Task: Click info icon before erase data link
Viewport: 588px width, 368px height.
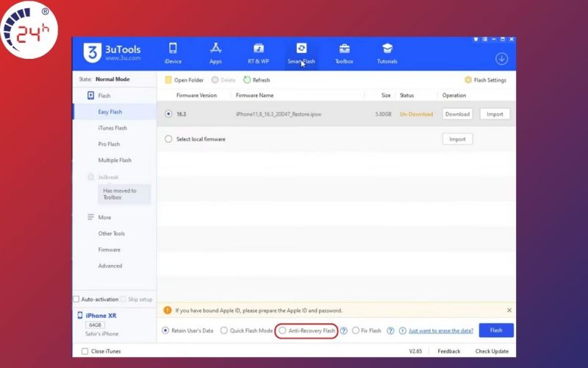Action: pos(402,330)
